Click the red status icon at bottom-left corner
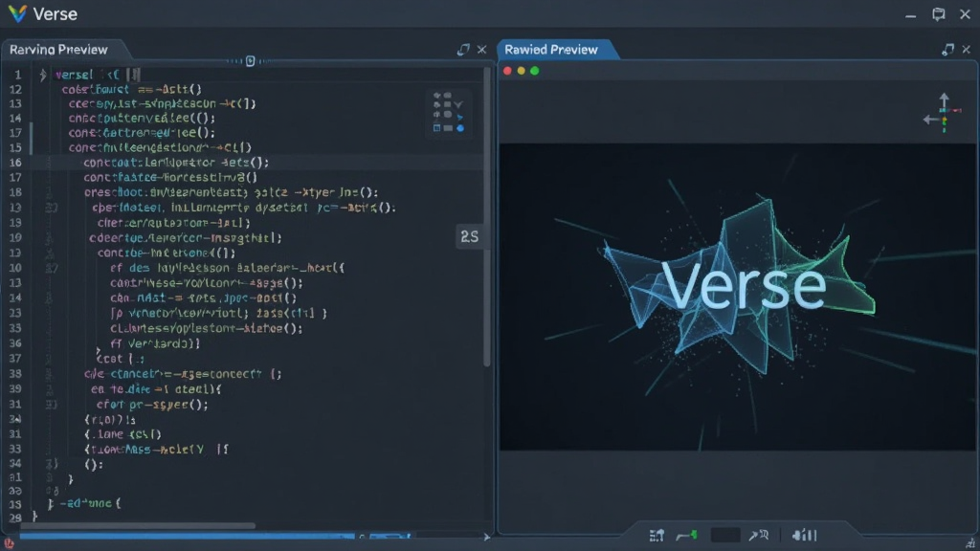The width and height of the screenshot is (980, 551). click(8, 543)
